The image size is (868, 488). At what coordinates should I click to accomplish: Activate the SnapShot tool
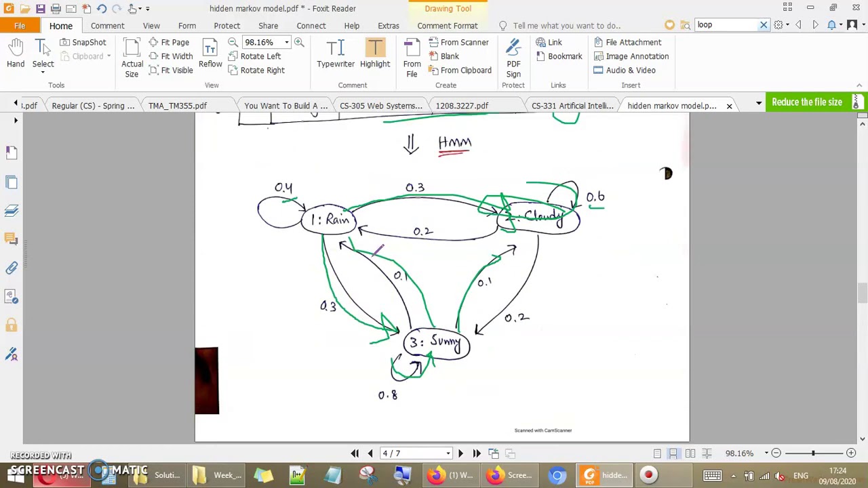coord(83,42)
